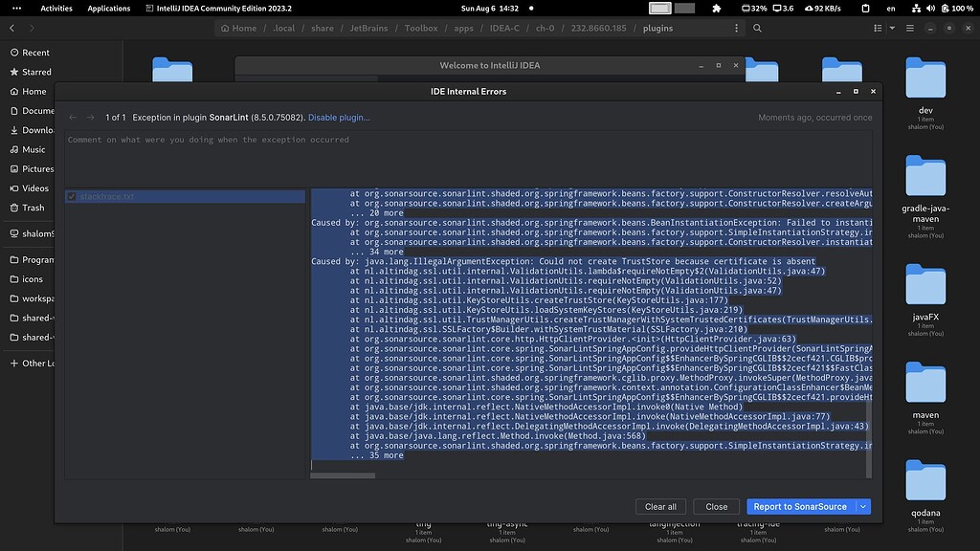Click the puzzle-piece tray icon
Screen dimensions: 980x551
click(716, 9)
